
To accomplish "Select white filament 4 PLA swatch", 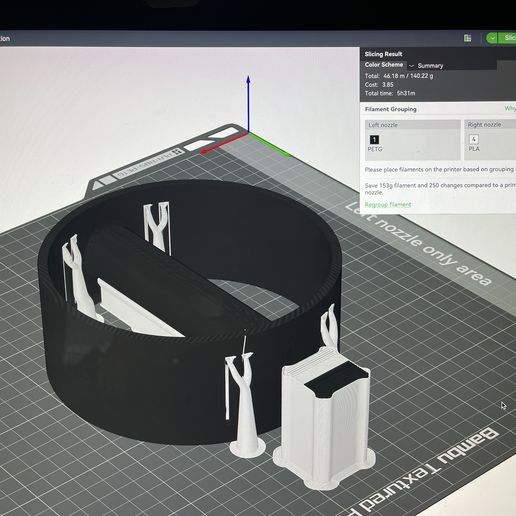I will coord(474,139).
